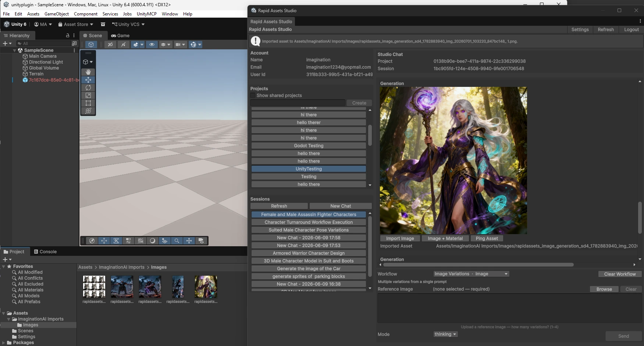Toggle the Gizmos visibility globe button

coord(193,45)
